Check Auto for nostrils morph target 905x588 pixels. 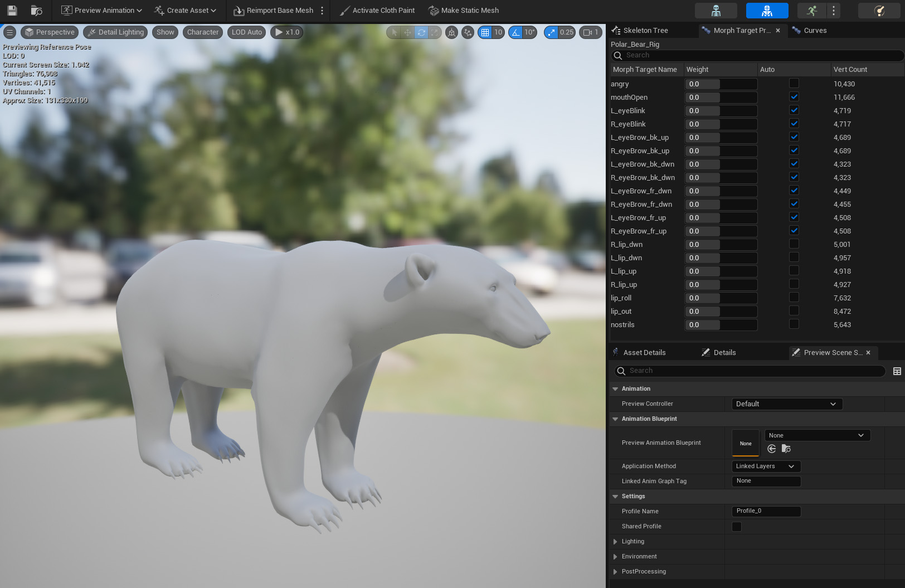point(794,324)
